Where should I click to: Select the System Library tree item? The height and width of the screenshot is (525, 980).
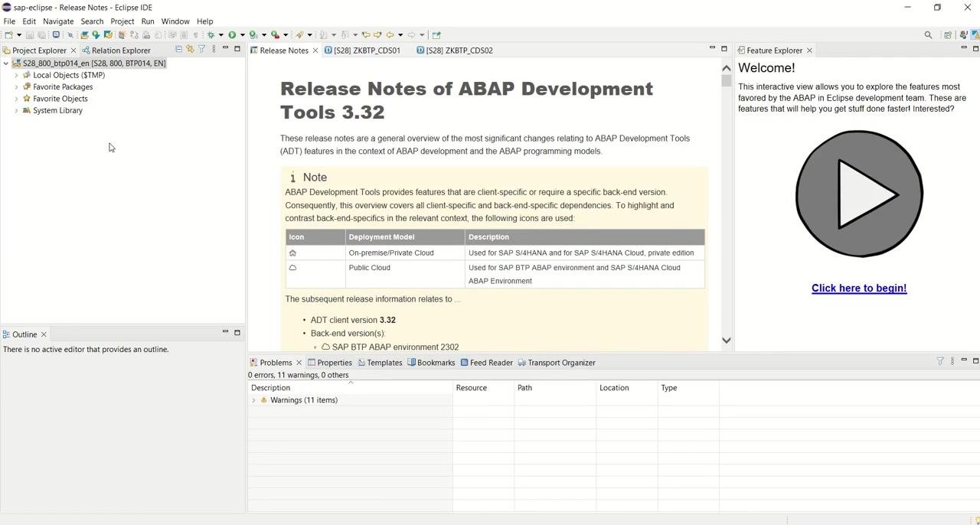point(57,111)
